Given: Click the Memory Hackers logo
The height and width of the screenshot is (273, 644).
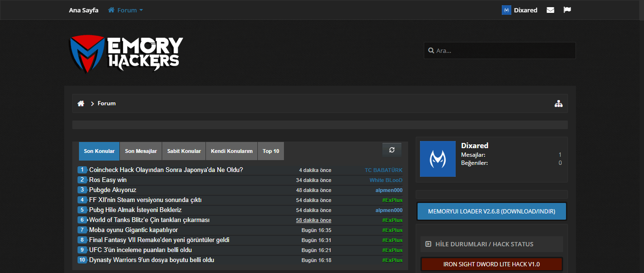Looking at the screenshot, I should 126,54.
